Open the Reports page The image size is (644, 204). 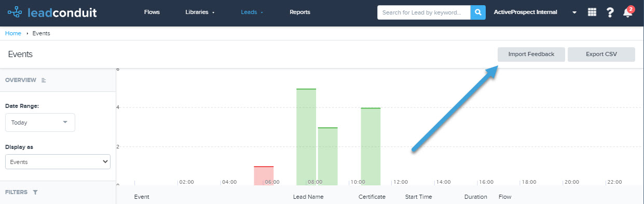coord(300,12)
